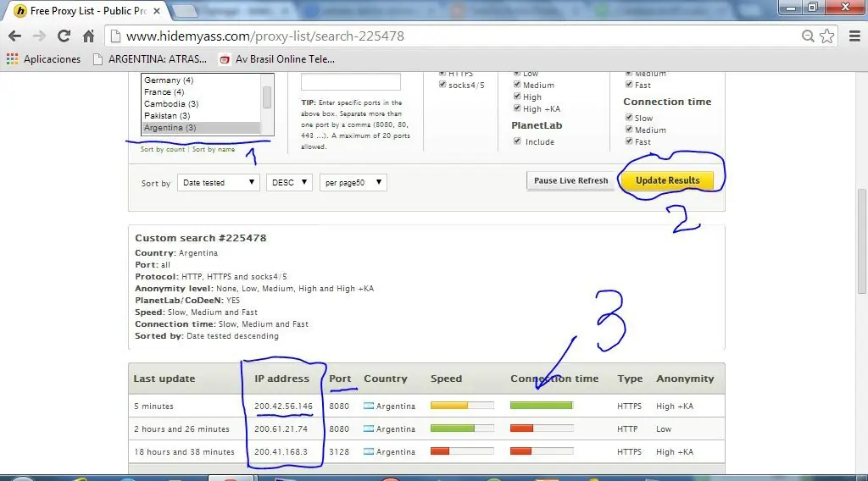Click the speed bar of 200.61.21.74
868x481 pixels.
pyautogui.click(x=462, y=428)
